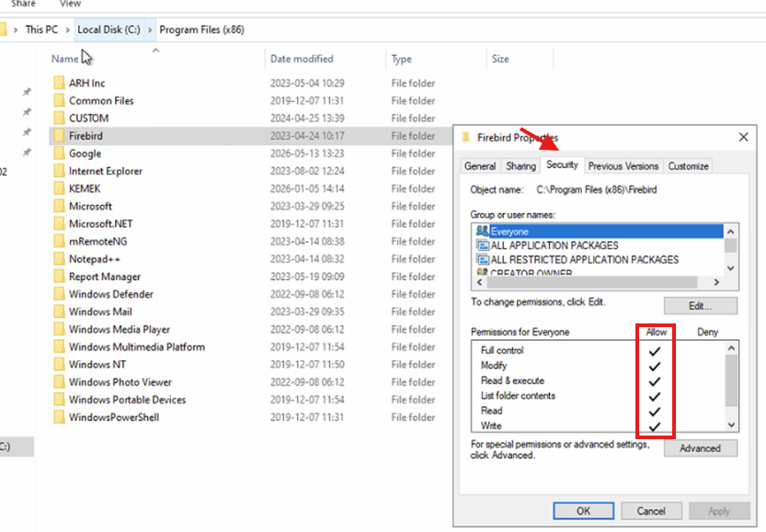Click the permissions list scroll down arrow
Viewport: 766px width, 532px height.
[731, 424]
